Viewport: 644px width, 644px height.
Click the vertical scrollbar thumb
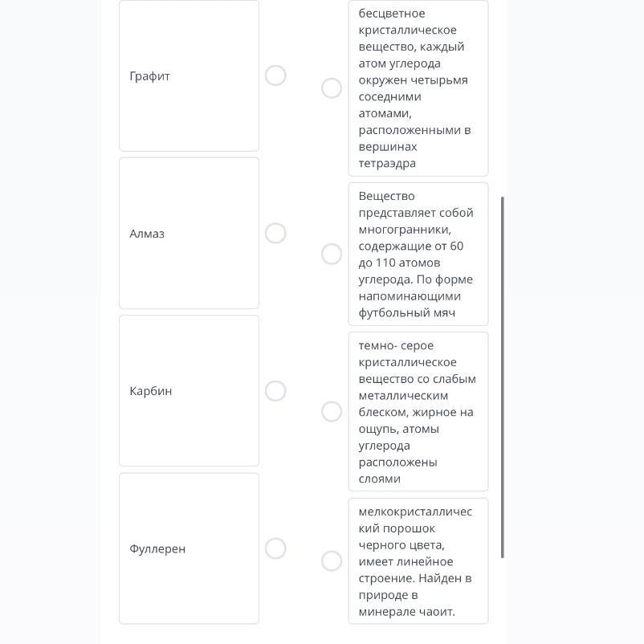[503, 377]
